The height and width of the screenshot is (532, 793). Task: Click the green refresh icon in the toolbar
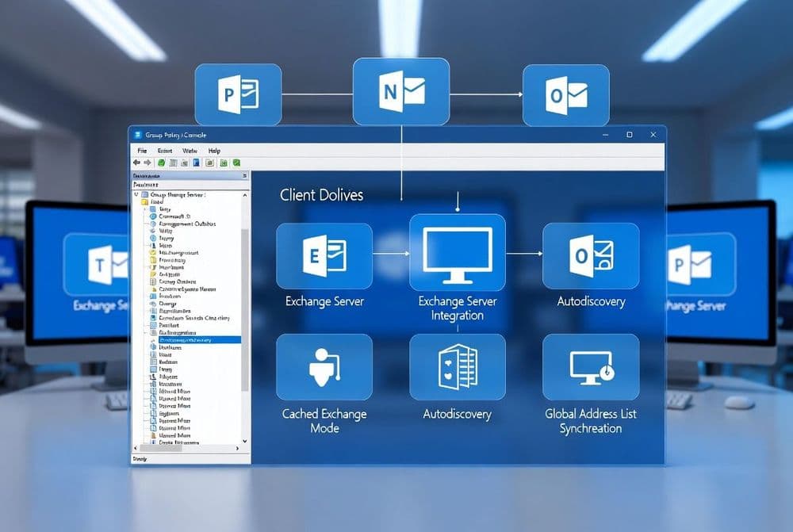[162, 163]
